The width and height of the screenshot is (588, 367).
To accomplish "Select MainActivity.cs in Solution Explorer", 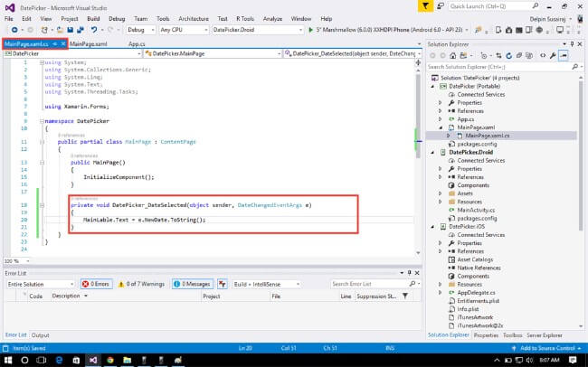I will click(x=476, y=210).
